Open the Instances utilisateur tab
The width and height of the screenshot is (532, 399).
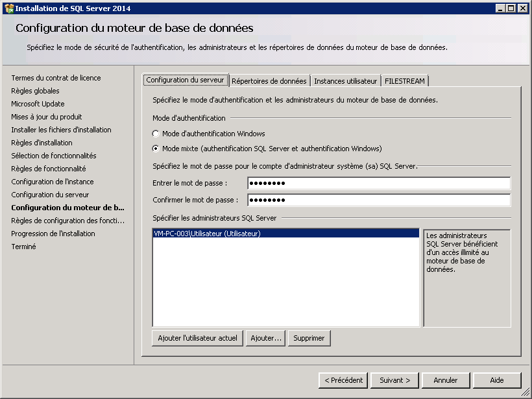pos(345,81)
